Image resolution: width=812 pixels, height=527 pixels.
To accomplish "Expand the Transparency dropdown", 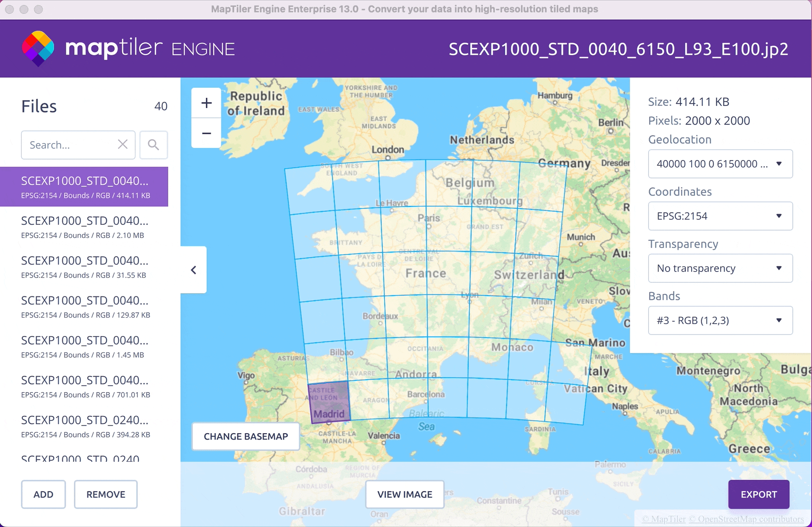I will click(720, 268).
